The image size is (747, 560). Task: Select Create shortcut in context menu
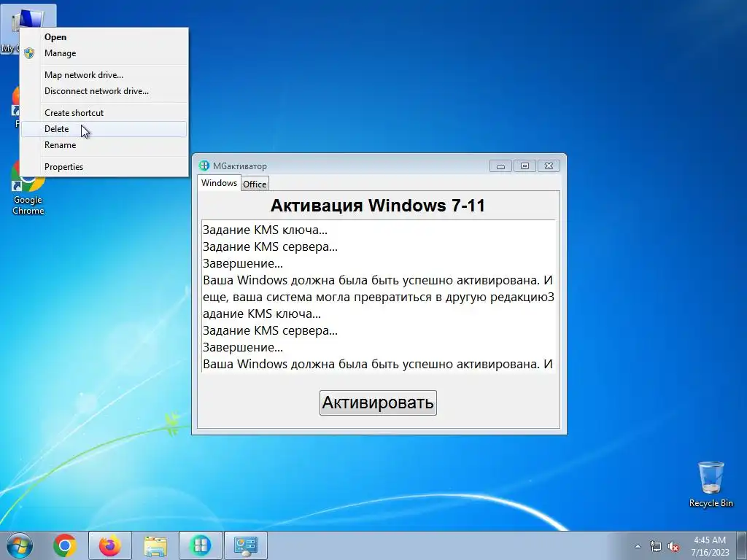[x=104, y=113]
